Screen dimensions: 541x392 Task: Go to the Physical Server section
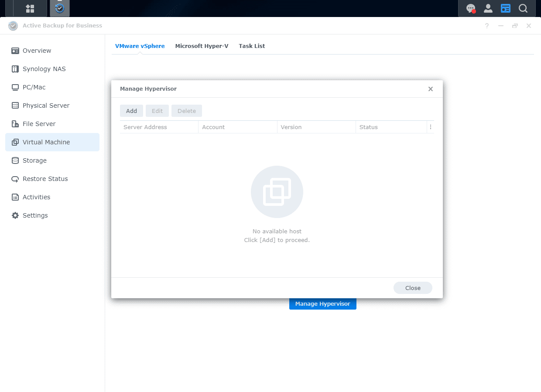[x=45, y=105]
